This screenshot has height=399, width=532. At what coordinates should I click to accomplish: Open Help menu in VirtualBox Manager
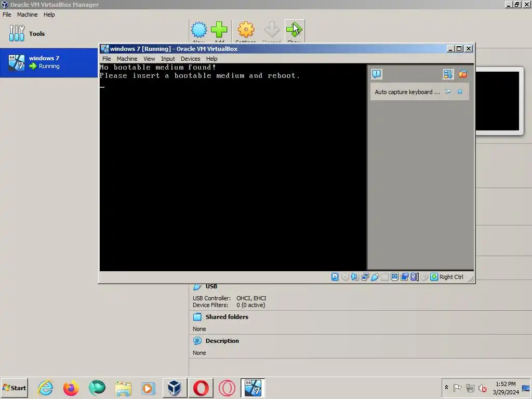click(49, 15)
